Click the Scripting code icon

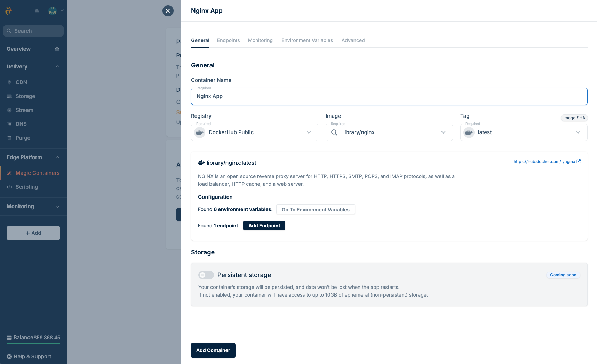9,187
